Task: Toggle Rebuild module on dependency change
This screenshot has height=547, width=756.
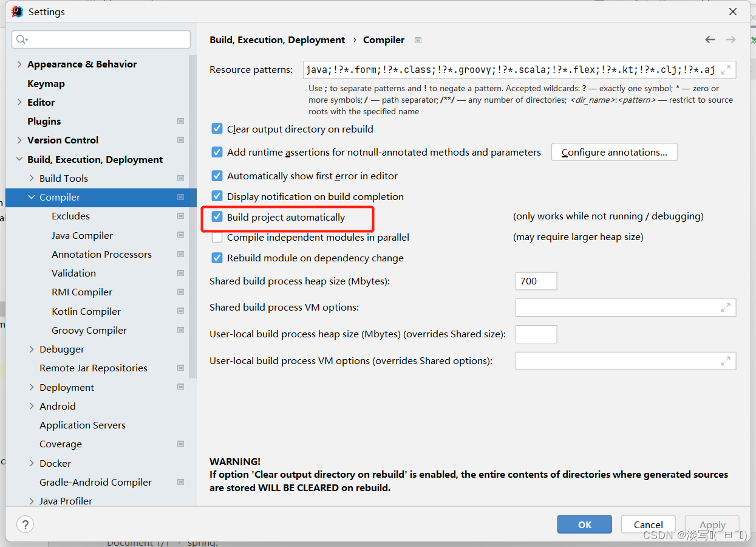Action: [217, 258]
